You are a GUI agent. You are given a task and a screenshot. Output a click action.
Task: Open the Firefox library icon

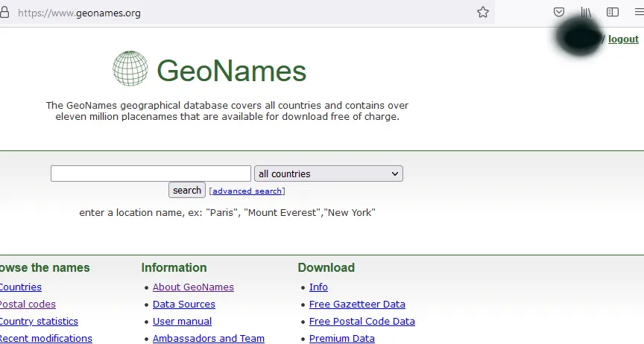click(x=586, y=13)
